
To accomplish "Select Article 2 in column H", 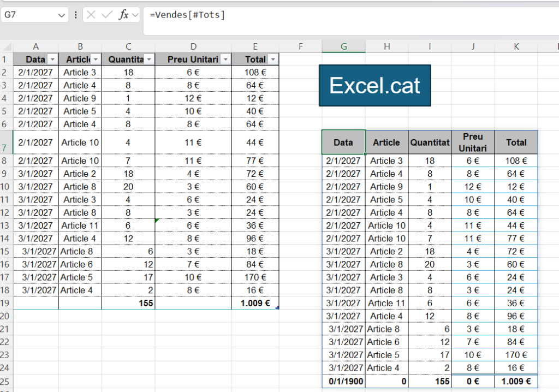I will [x=387, y=252].
